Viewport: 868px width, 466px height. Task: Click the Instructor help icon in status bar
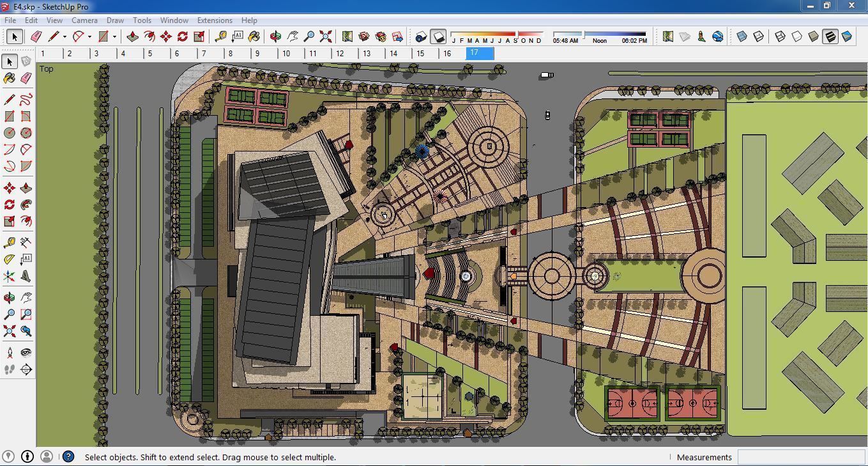[68, 456]
